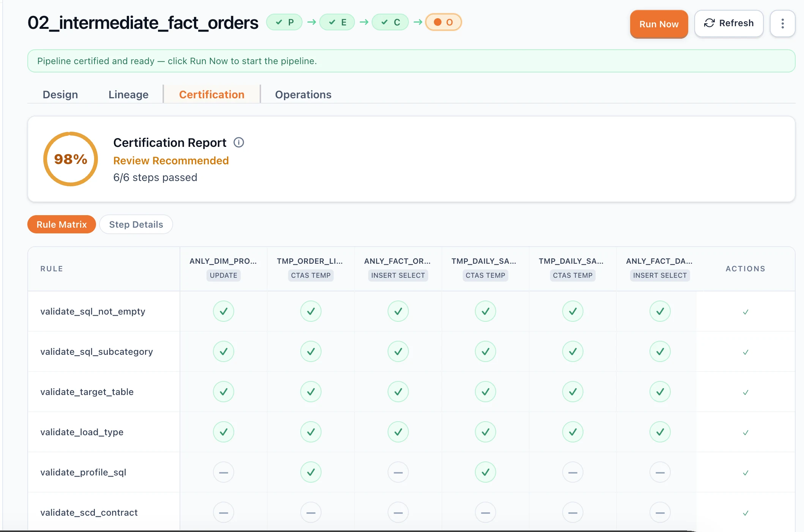This screenshot has width=804, height=532.
Task: Click the C stage status pill
Action: (390, 22)
